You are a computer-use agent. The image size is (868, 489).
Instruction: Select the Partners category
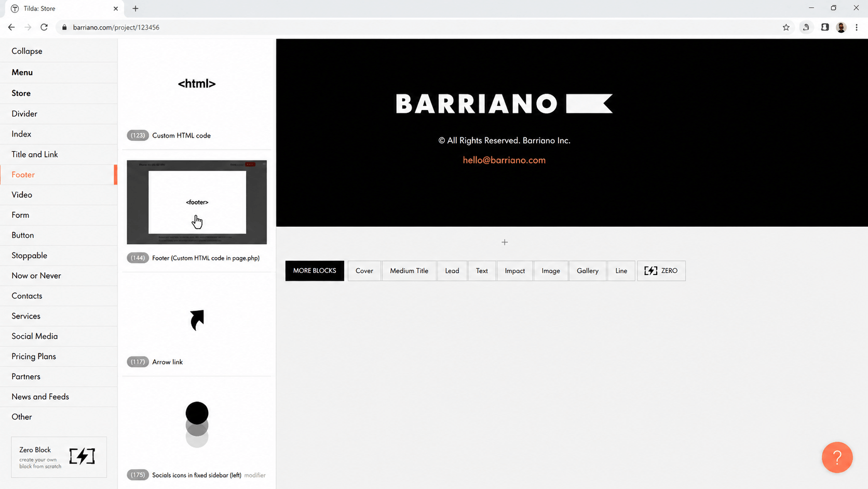pyautogui.click(x=59, y=376)
